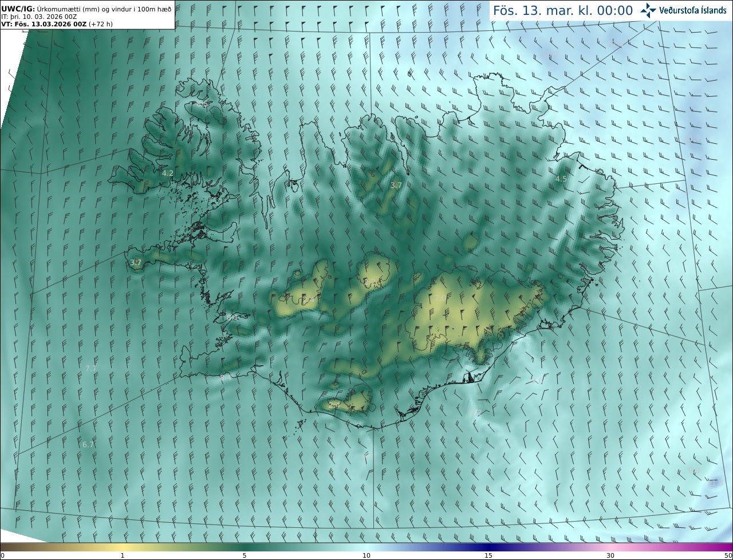
Task: Click the 50 label on the colour scale
Action: tap(728, 555)
